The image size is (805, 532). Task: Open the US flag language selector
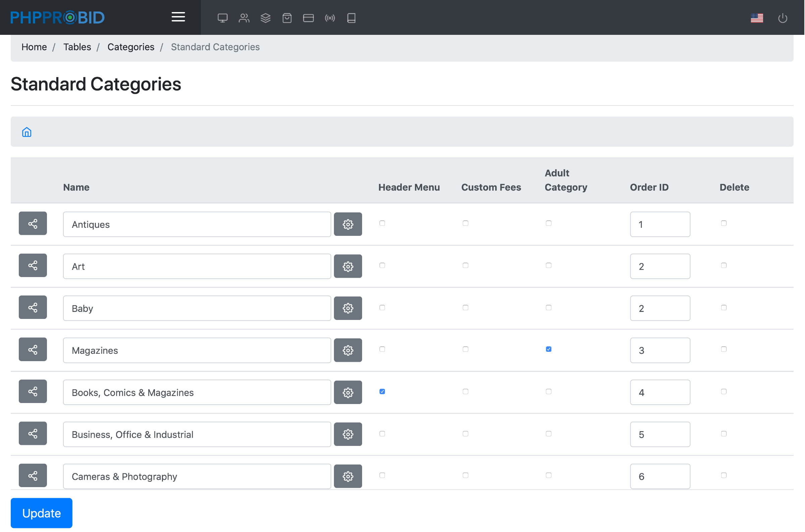(x=757, y=18)
